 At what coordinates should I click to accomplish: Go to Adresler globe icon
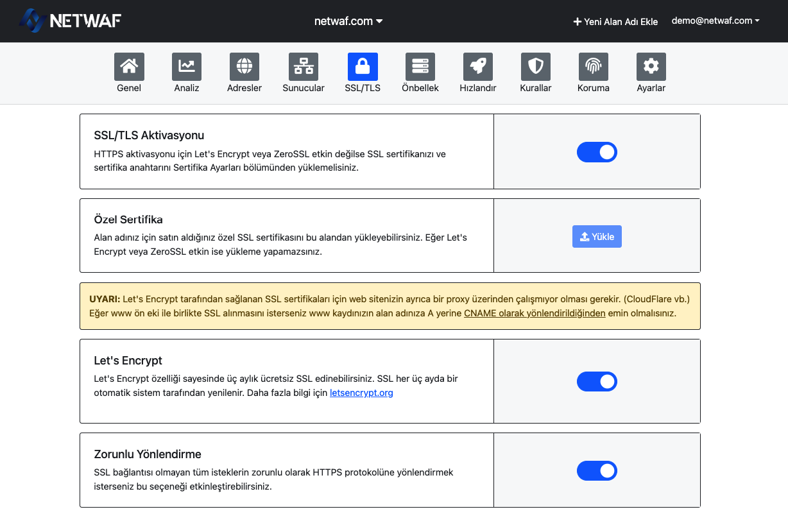click(x=244, y=67)
